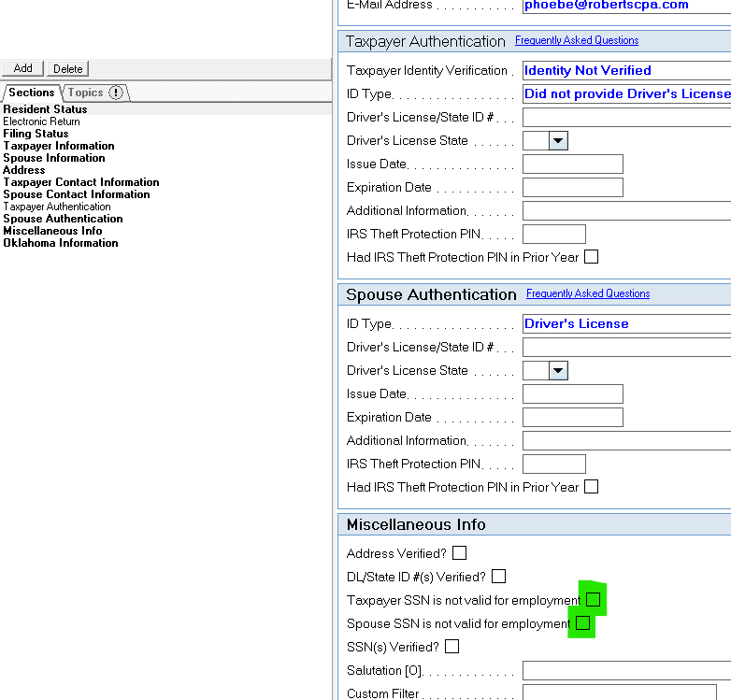This screenshot has width=731, height=700.
Task: Click taxpayer IRS Theft Protection PIN field
Action: click(553, 234)
